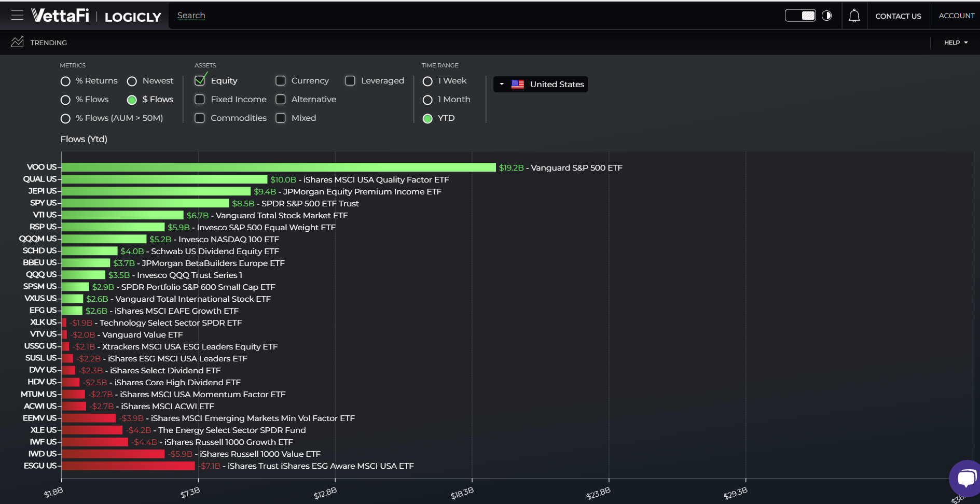Expand the Help menu
Image resolution: width=980 pixels, height=504 pixels.
click(956, 43)
